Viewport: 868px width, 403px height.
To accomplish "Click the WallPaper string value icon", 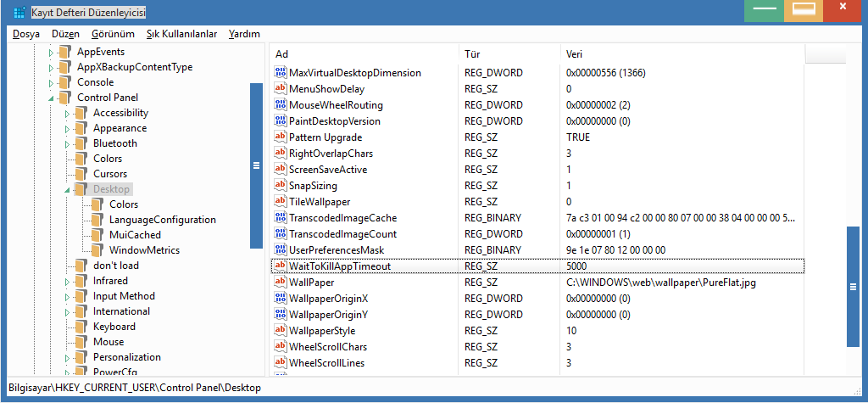I will pyautogui.click(x=281, y=283).
